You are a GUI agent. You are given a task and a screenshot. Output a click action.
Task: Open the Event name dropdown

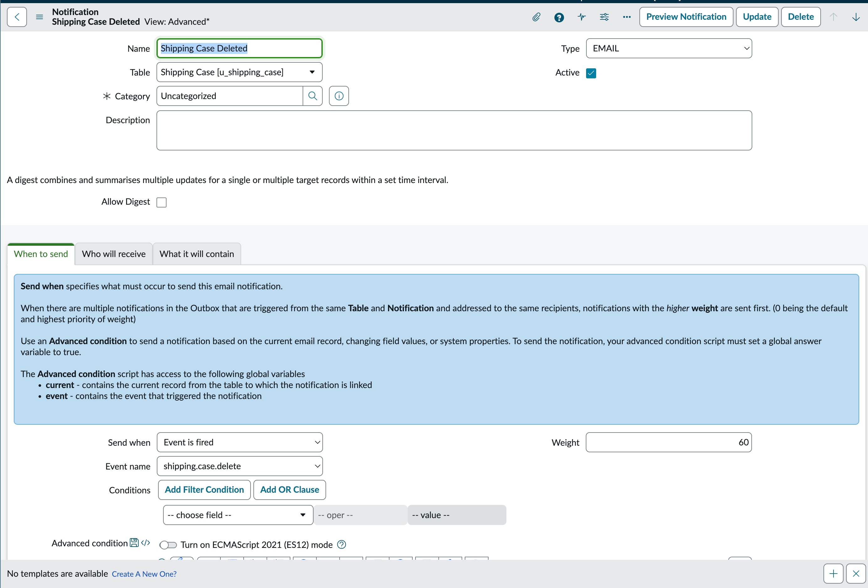pyautogui.click(x=240, y=466)
